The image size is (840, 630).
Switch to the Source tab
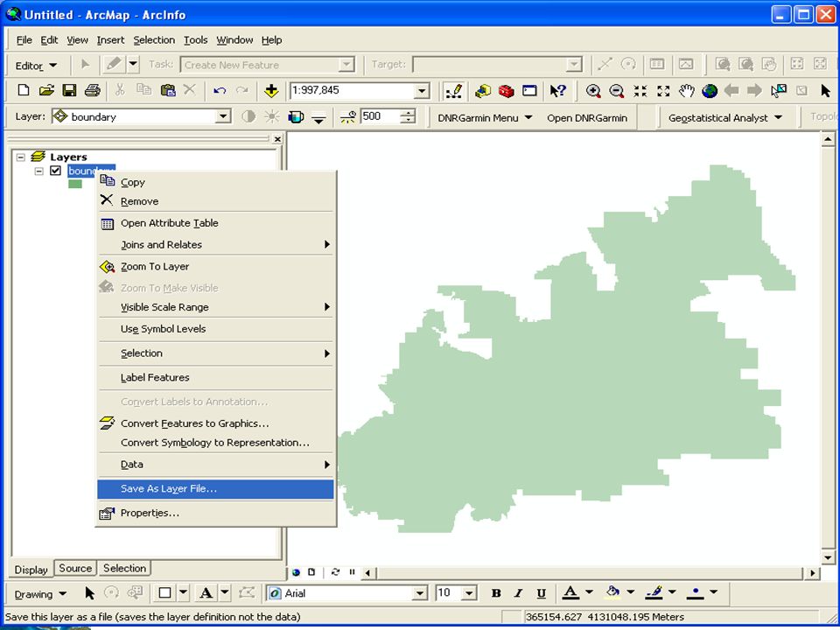pyautogui.click(x=75, y=569)
